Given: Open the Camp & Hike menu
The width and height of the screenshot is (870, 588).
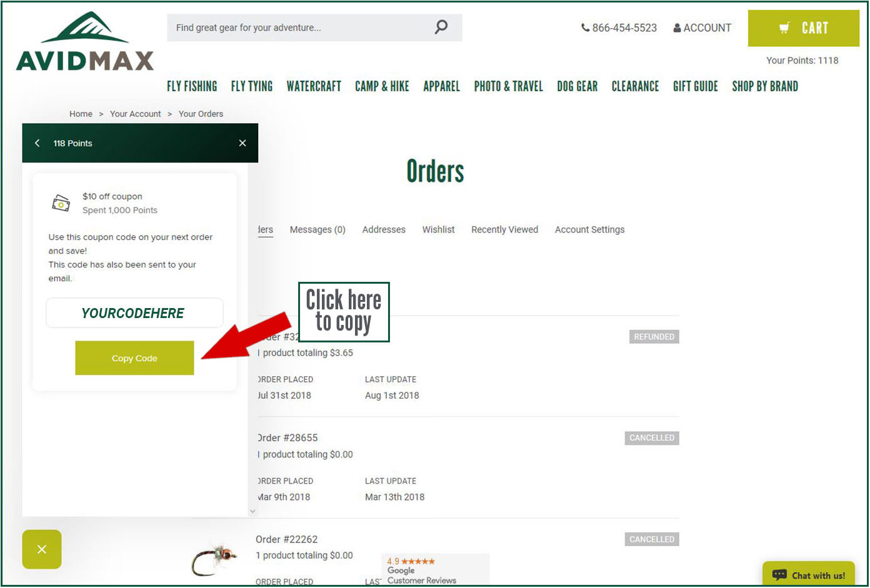Looking at the screenshot, I should coord(382,86).
